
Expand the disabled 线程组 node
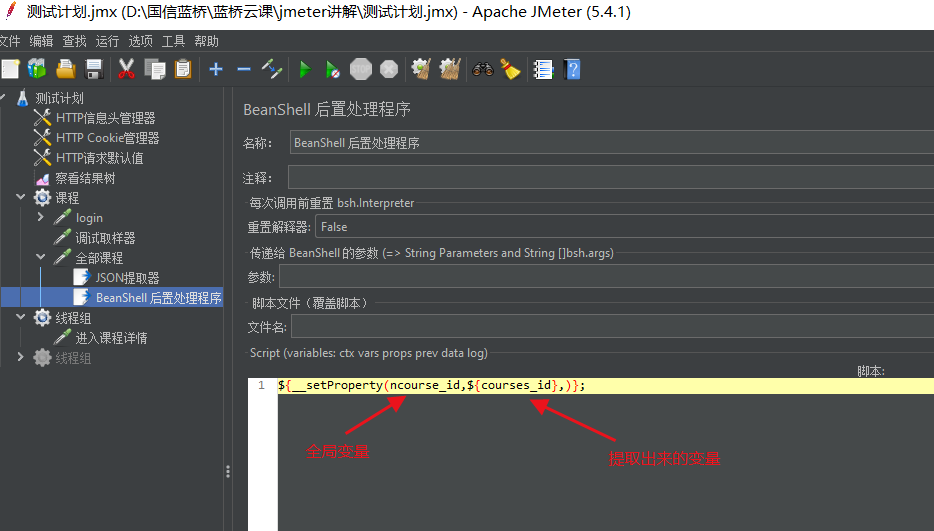pyautogui.click(x=20, y=357)
